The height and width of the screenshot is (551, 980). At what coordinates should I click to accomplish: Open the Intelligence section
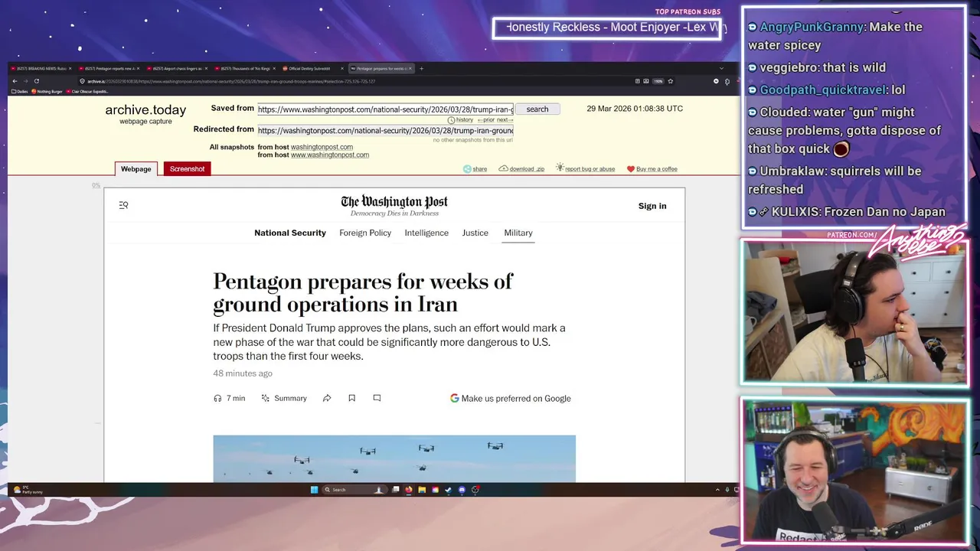pos(426,233)
